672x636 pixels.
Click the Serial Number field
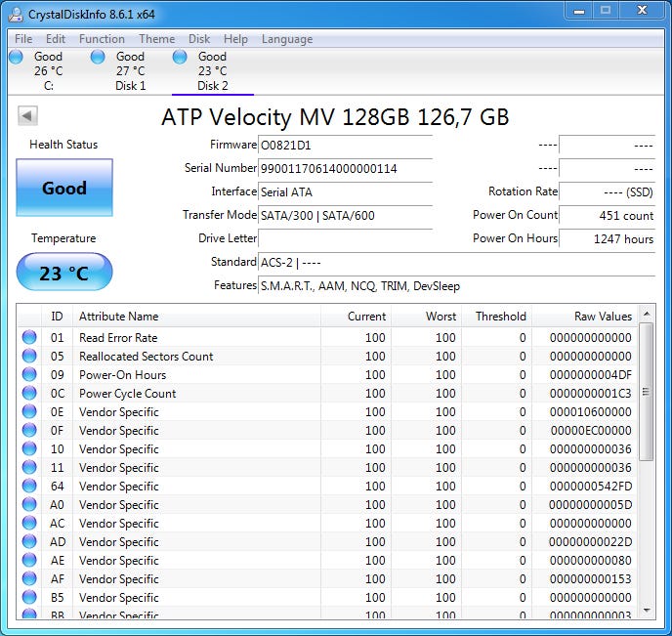click(345, 168)
